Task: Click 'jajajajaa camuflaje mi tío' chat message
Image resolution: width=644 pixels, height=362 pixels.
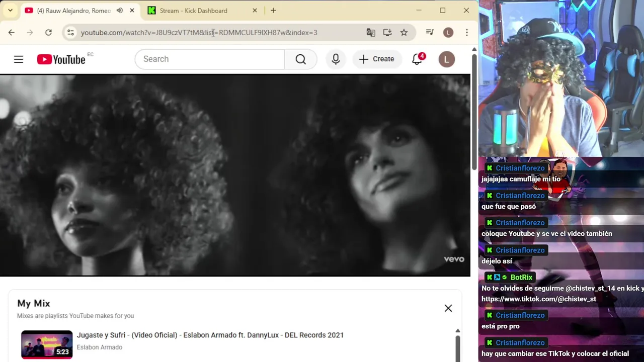Action: tap(521, 179)
